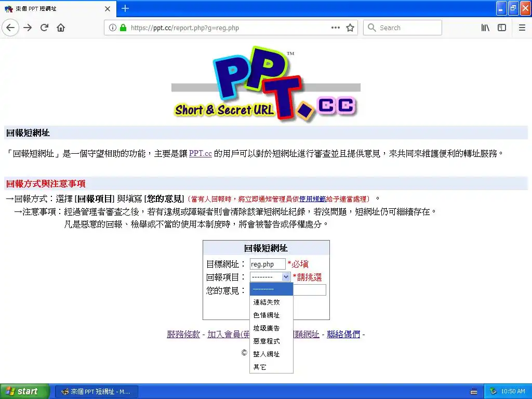Screen dimensions: 532x399
Task: Click the system tray network icon
Action: point(493,392)
